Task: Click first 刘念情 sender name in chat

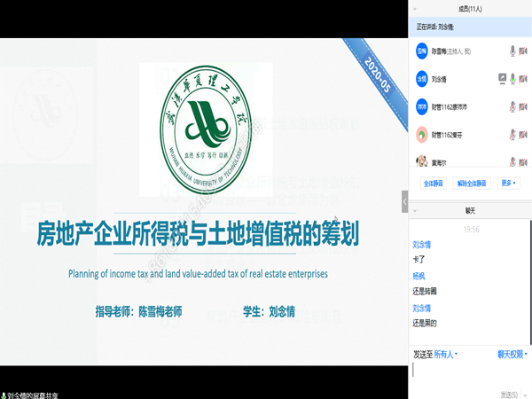Action: click(x=422, y=245)
